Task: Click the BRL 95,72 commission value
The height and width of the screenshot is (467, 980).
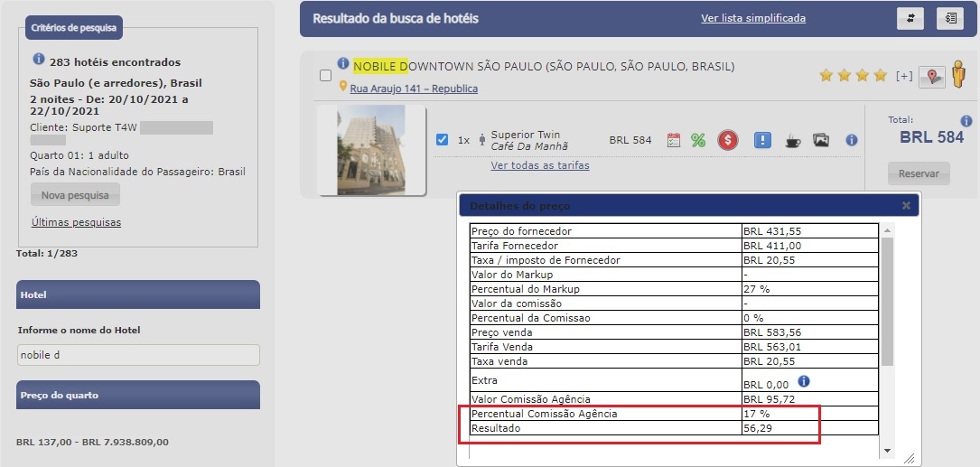Action: click(x=770, y=399)
